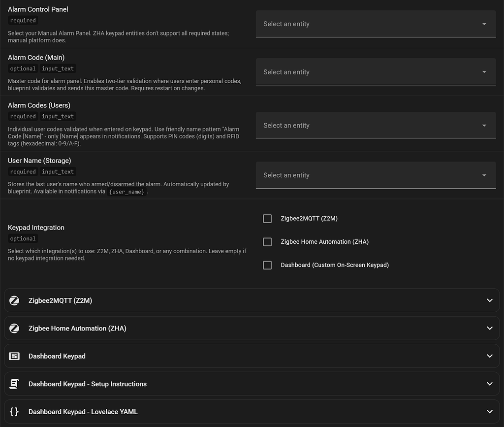Click the Zigbee2MQTT (Z2M) section icon
This screenshot has height=427, width=504.
coord(14,300)
